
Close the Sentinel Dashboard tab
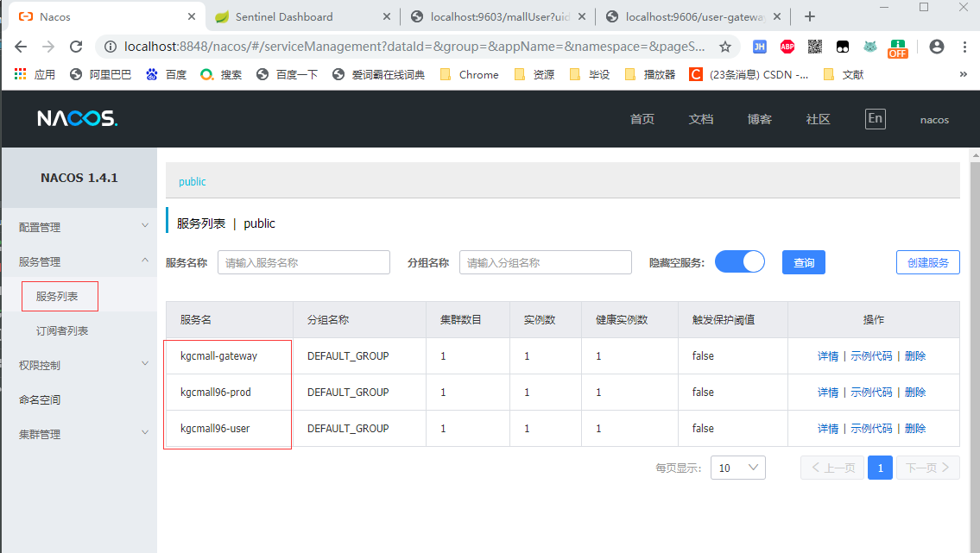[387, 17]
